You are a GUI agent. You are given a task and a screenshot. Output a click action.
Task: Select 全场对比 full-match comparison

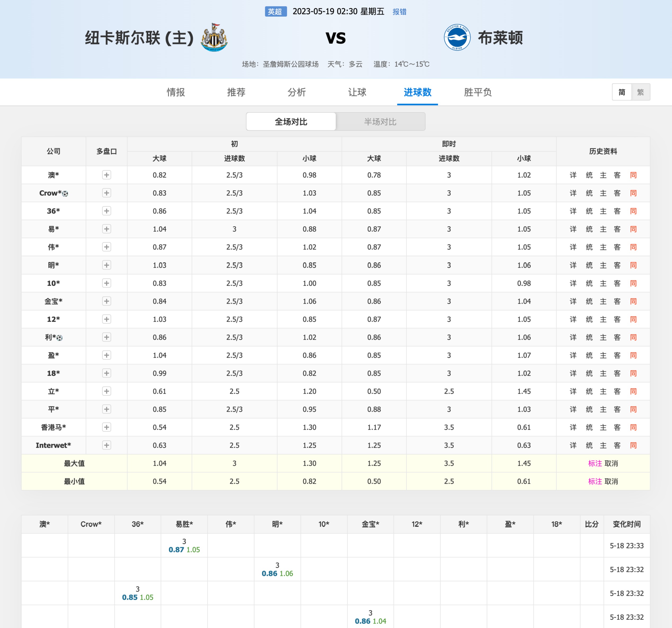pos(291,122)
